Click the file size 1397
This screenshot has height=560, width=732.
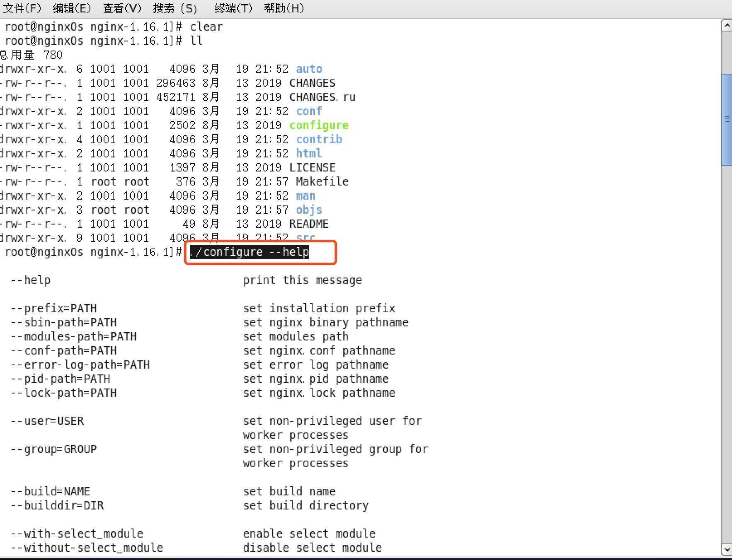click(x=182, y=168)
